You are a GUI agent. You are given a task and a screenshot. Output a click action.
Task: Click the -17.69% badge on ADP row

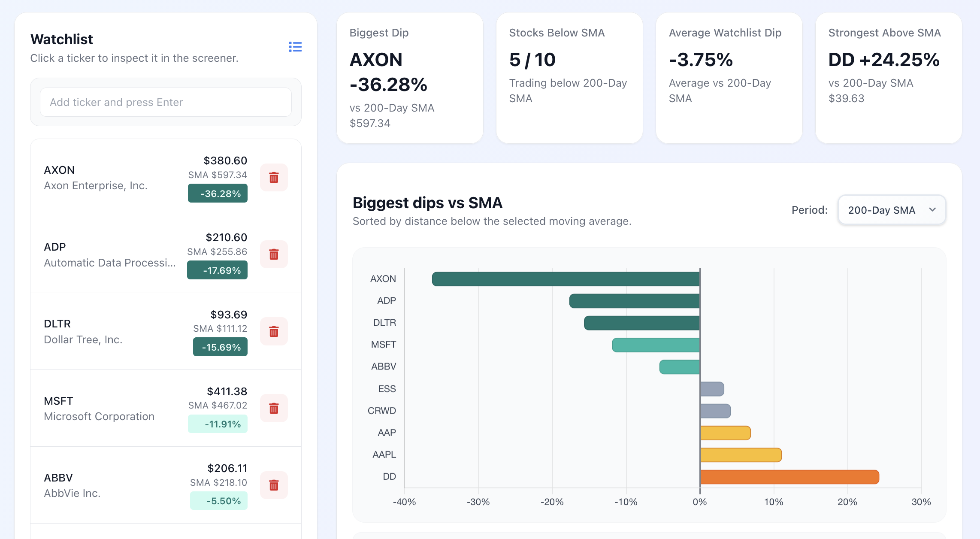coord(217,270)
